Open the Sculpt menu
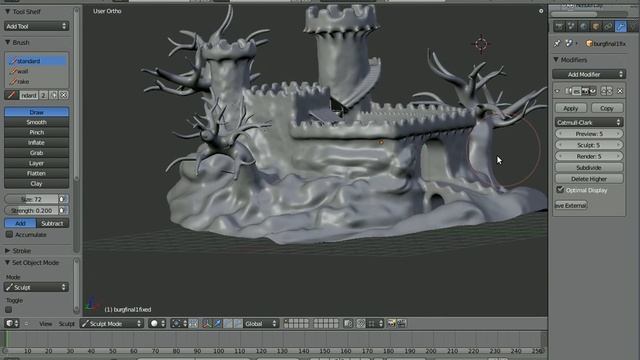The image size is (640, 360). click(67, 324)
